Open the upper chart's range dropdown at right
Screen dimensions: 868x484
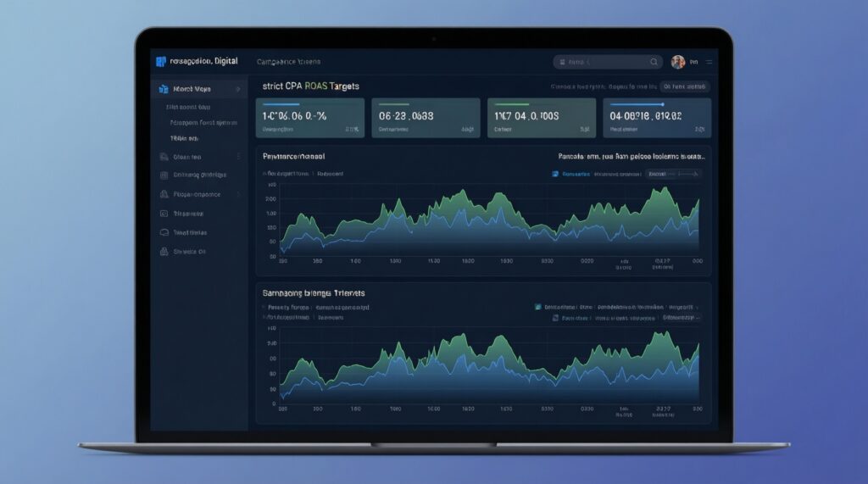673,174
